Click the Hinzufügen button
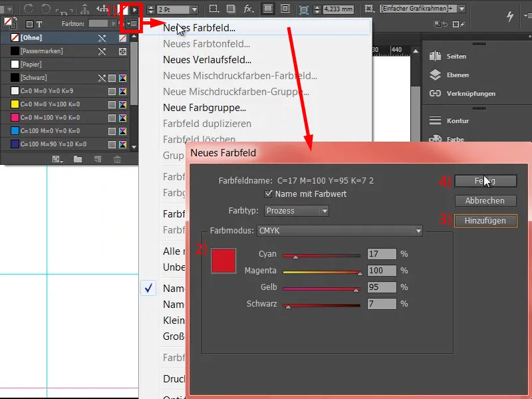 (485, 221)
